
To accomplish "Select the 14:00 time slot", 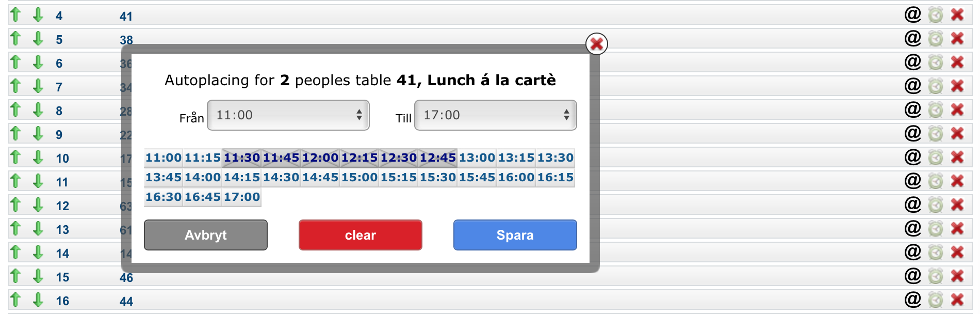I will click(203, 177).
